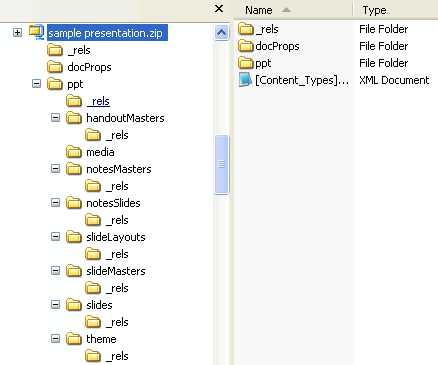Select the ppt name in file list
Image resolution: width=438 pixels, height=365 pixels.
[x=263, y=63]
